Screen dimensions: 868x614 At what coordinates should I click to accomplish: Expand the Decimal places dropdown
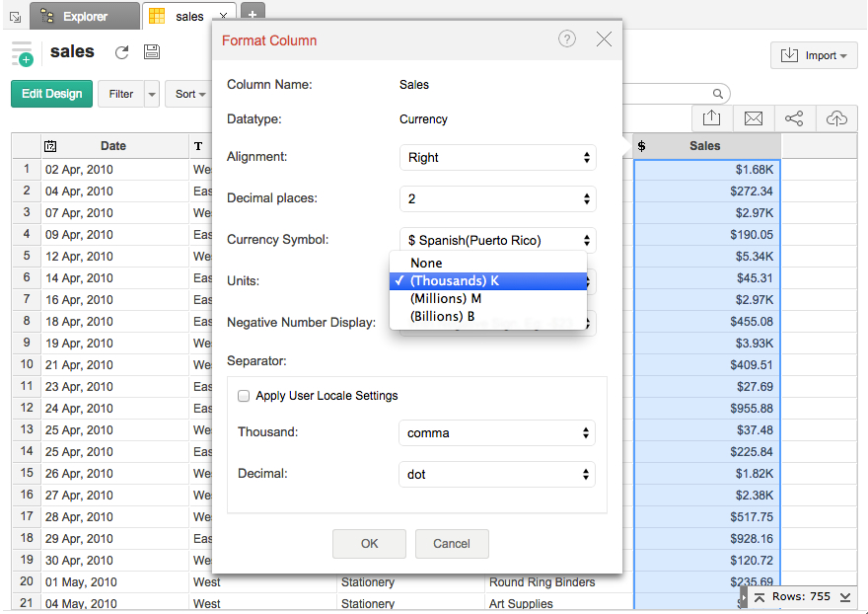tap(497, 199)
